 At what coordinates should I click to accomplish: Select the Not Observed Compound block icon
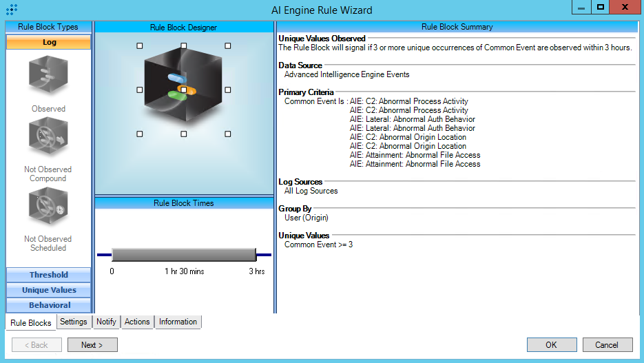coord(48,138)
